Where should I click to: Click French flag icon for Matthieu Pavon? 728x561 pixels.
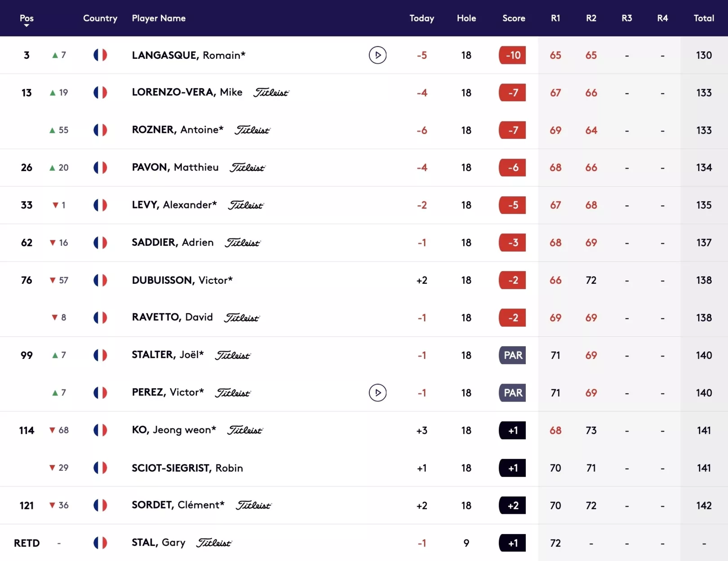click(x=100, y=168)
